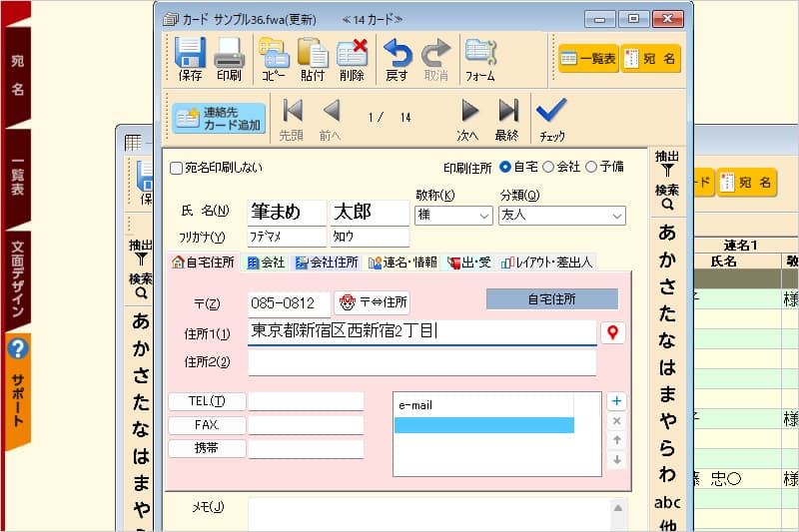Open the 分類 category dropdown
799x532 pixels.
point(562,216)
